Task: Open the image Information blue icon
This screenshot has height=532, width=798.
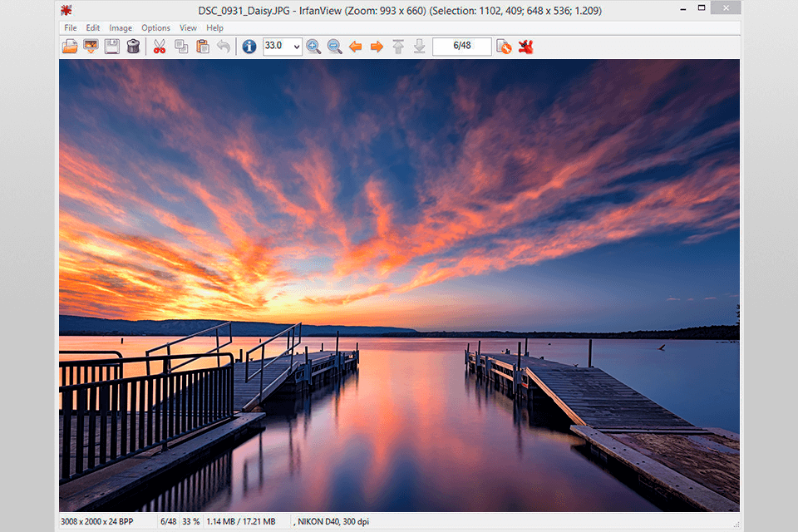Action: [249, 47]
